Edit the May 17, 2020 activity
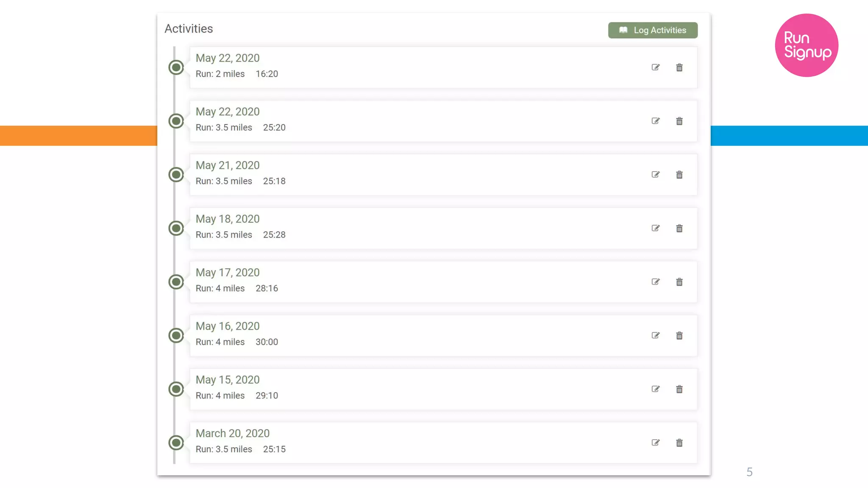 656,282
